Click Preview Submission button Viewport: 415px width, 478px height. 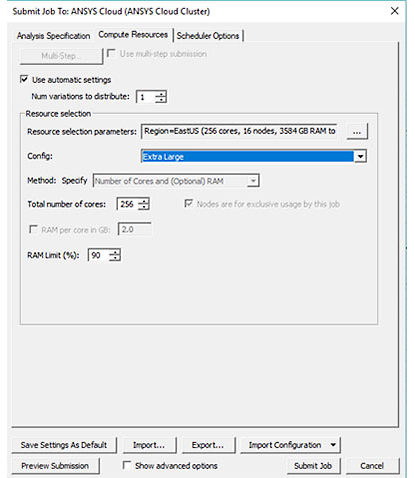point(55,466)
